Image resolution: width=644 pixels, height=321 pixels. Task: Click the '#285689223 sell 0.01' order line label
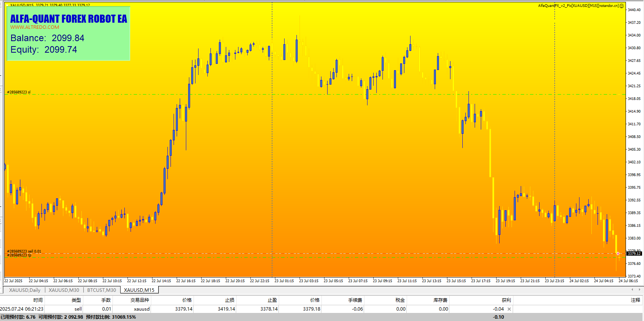(x=24, y=251)
